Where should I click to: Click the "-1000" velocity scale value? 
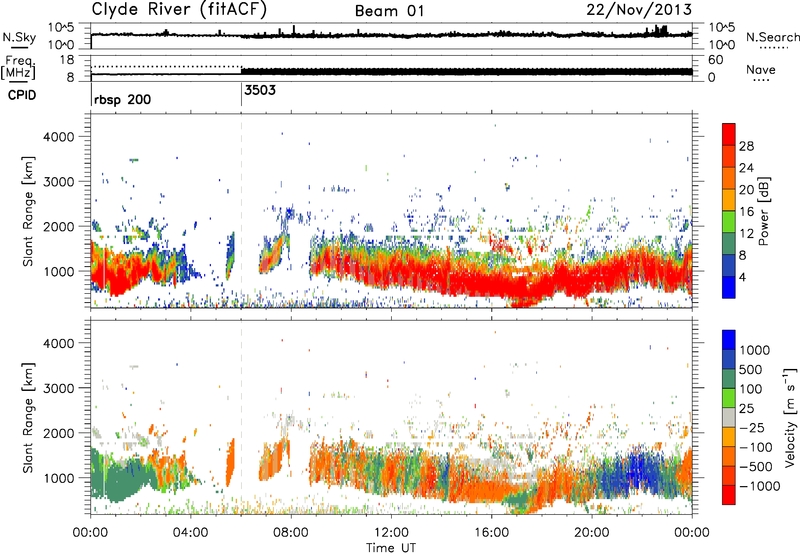point(759,486)
